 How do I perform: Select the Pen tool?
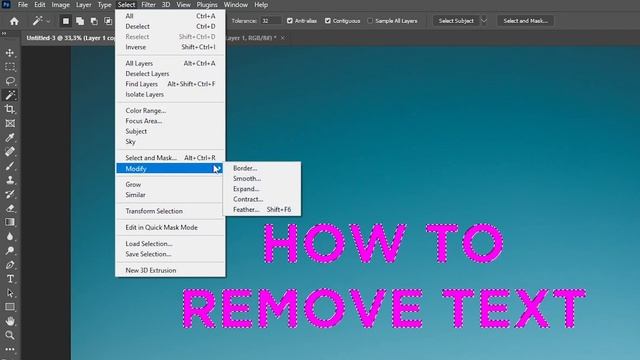[x=10, y=264]
